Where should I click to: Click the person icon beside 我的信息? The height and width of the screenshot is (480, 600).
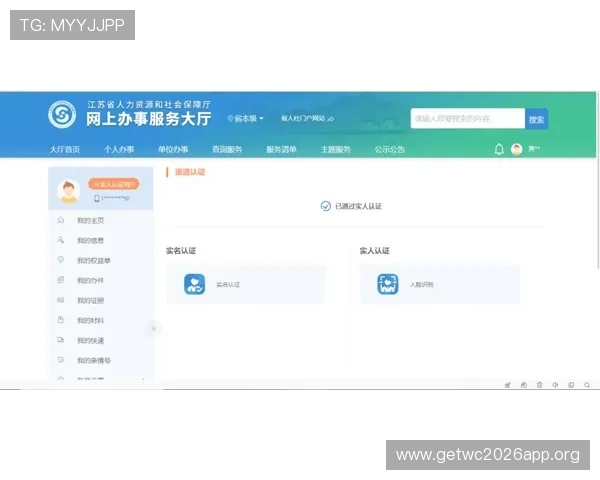coord(60,240)
